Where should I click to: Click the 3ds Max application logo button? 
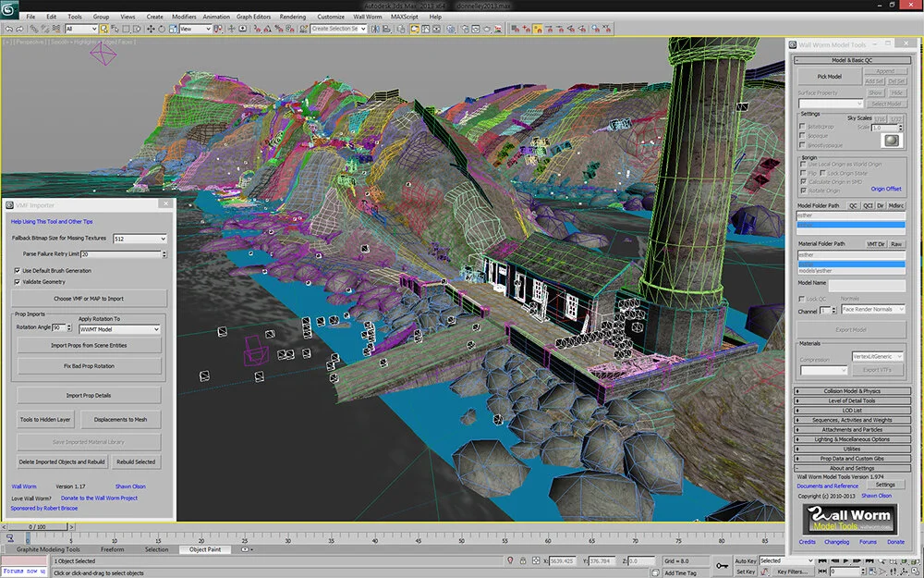click(9, 8)
